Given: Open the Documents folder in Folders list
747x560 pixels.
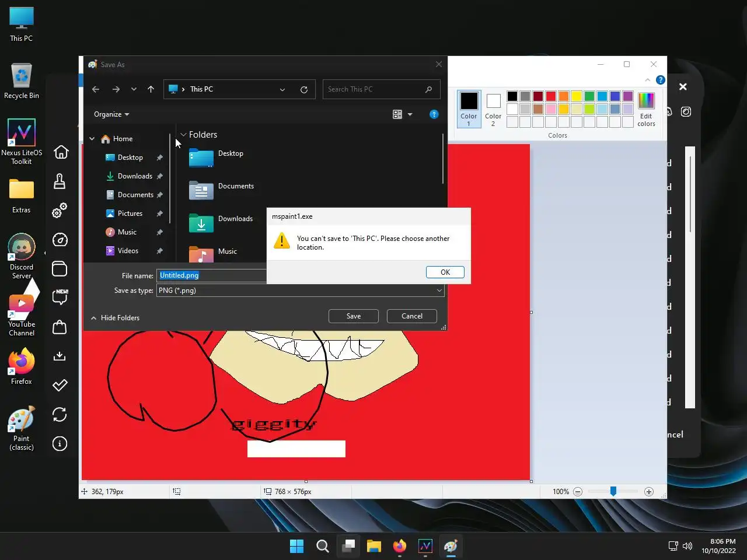Looking at the screenshot, I should pos(221,190).
